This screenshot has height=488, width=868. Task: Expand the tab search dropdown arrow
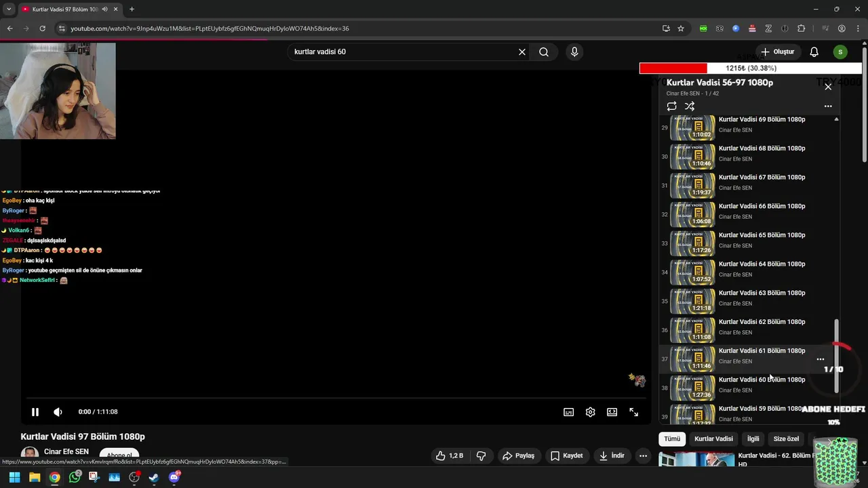click(x=8, y=9)
